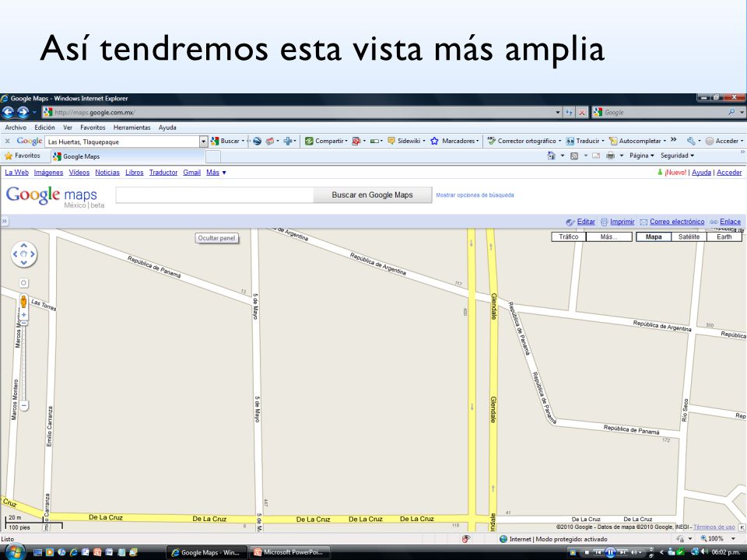Click the pan left arrow on map control

[16, 254]
